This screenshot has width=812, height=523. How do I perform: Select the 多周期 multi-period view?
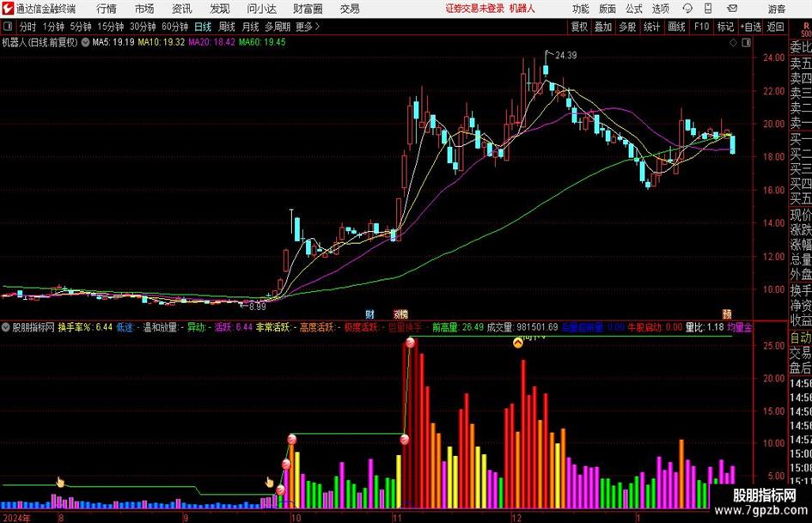coord(278,27)
